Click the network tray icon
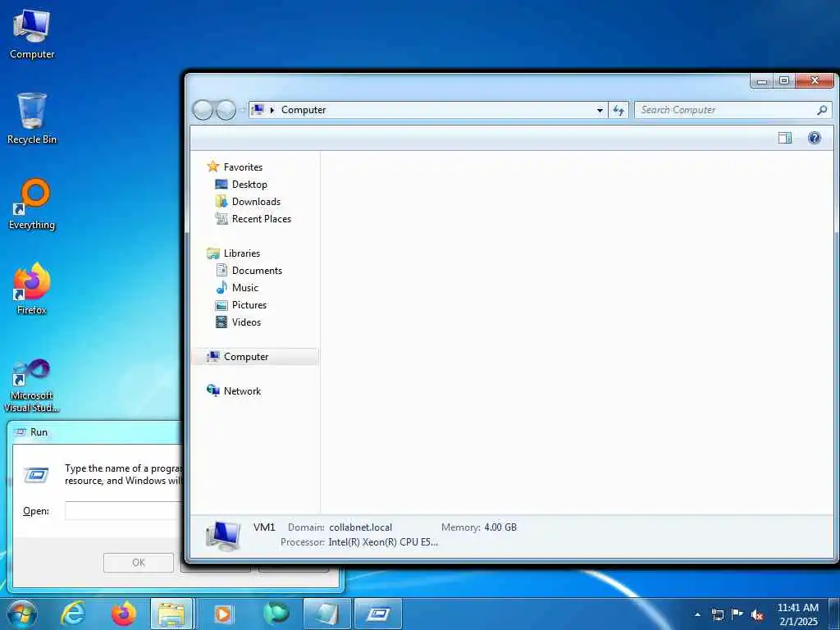 pos(717,614)
